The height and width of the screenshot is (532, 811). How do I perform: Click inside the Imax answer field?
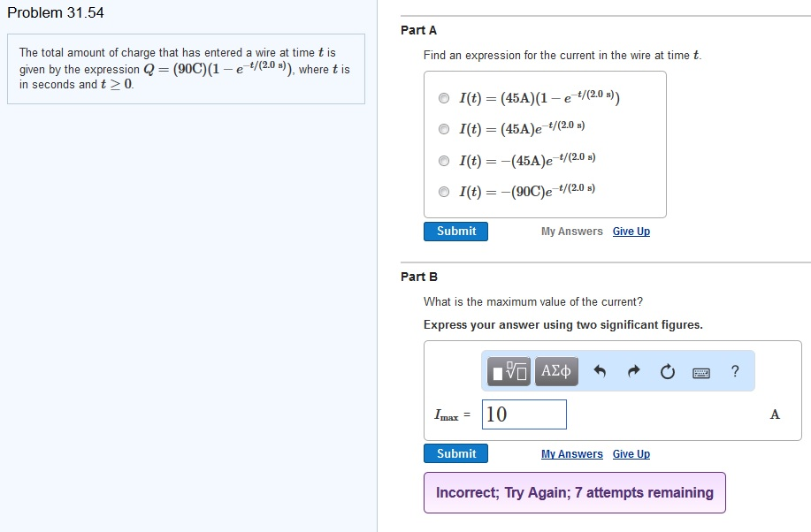pyautogui.click(x=524, y=414)
